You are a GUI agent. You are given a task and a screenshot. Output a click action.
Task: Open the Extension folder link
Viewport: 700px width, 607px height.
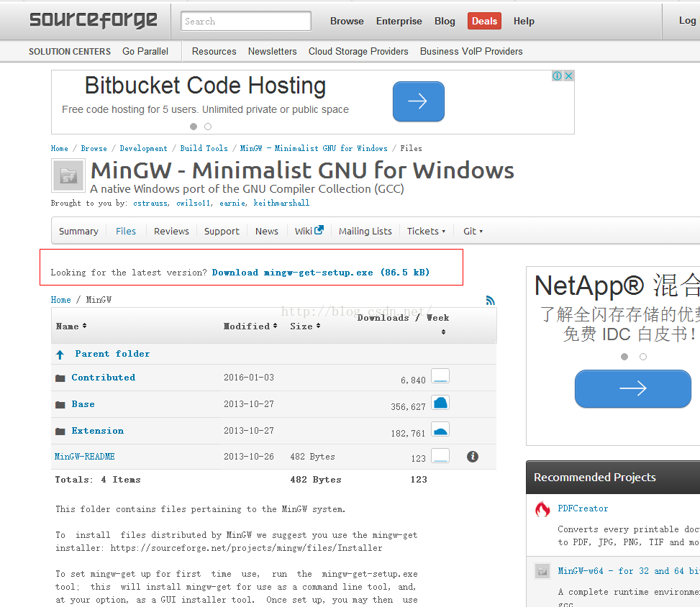[x=98, y=431]
